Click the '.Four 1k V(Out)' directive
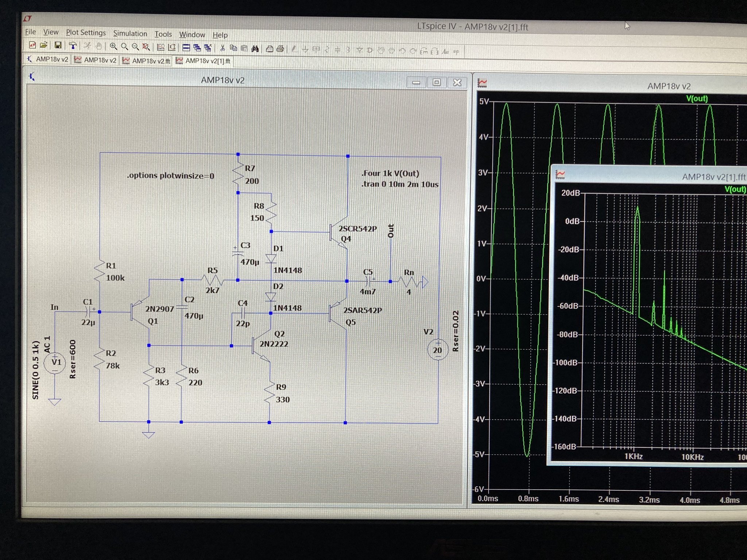This screenshot has height=560, width=747. click(x=390, y=174)
